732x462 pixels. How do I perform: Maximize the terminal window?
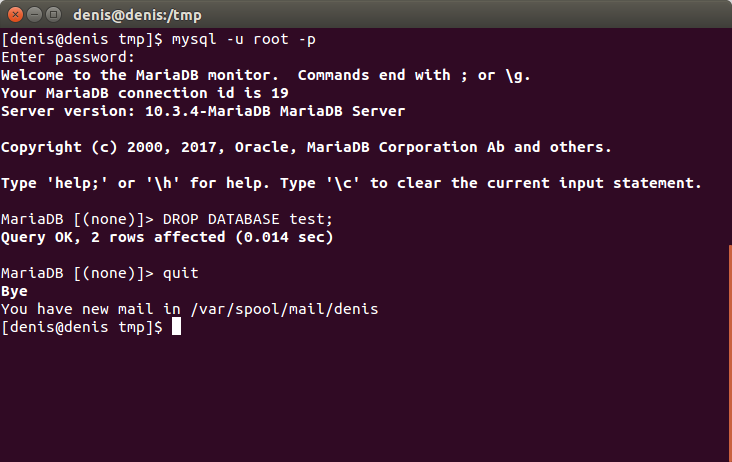(53, 15)
